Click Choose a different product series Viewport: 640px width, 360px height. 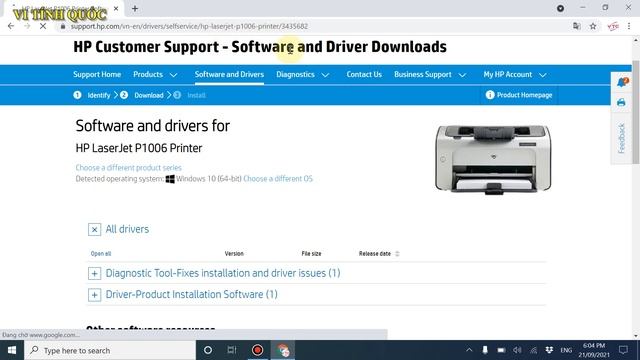[x=129, y=167]
